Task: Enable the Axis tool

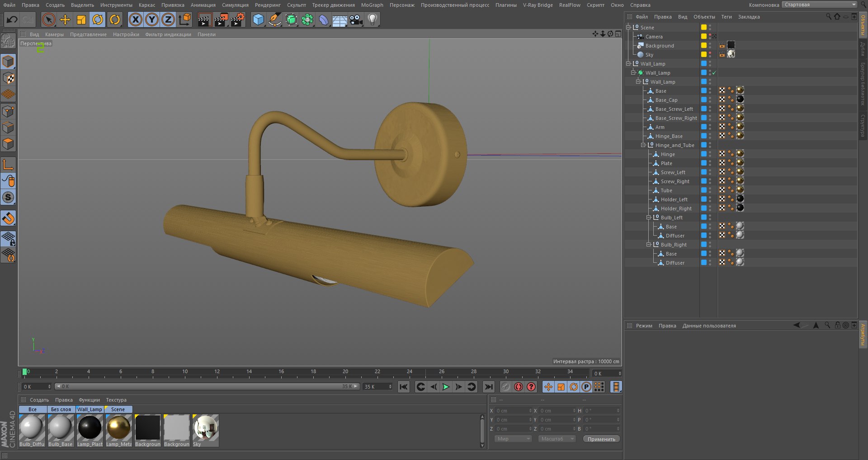Action: [x=9, y=164]
